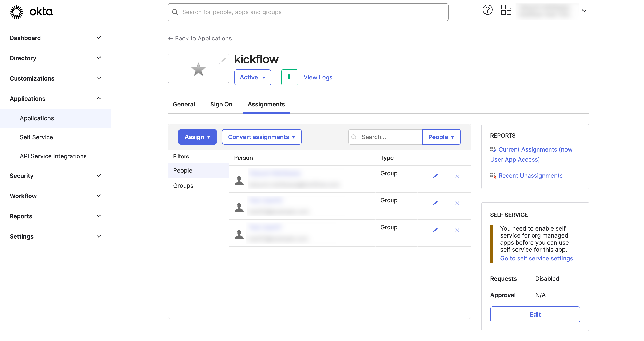Screen dimensions: 644x341
Task: Click the green bookmark icon button
Action: pos(290,77)
